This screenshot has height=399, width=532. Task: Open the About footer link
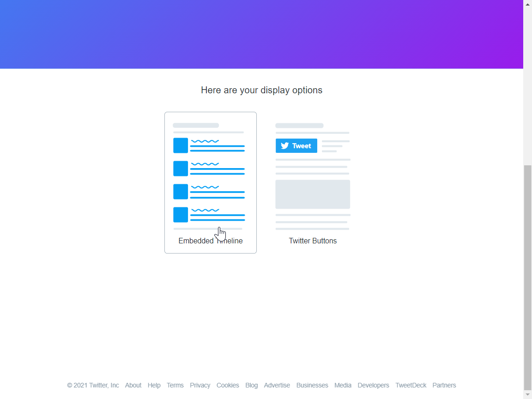pos(133,385)
